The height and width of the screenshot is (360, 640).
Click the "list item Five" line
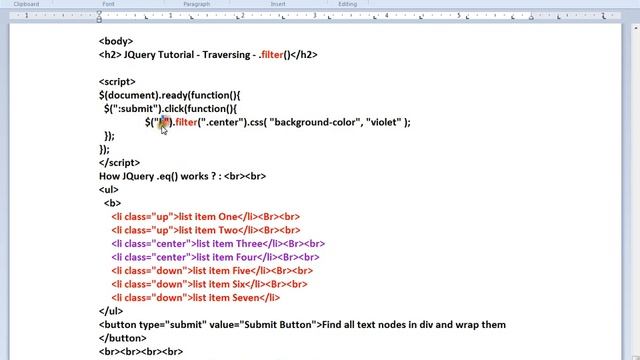pos(212,270)
